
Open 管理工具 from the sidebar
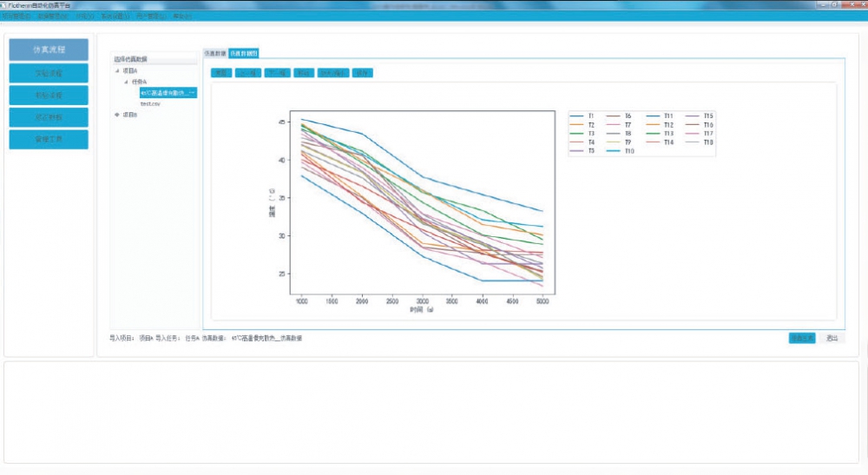pos(49,139)
